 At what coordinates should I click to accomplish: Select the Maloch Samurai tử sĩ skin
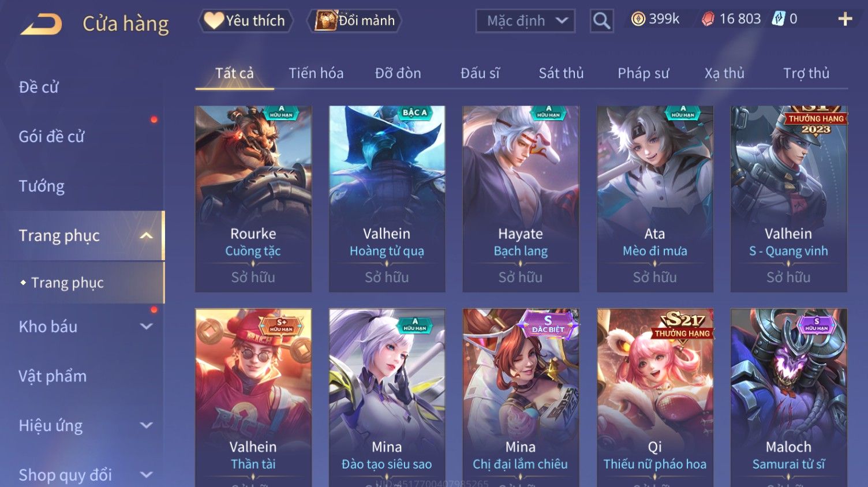click(789, 398)
